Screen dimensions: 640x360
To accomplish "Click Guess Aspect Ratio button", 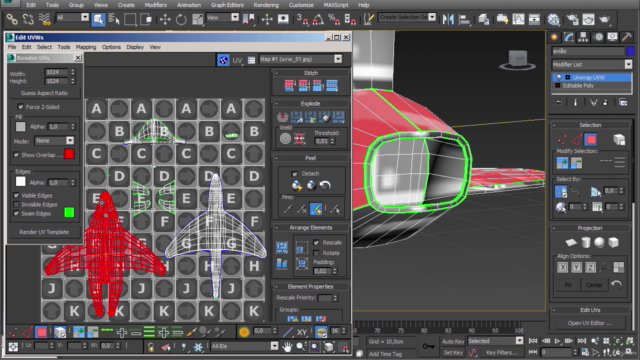I will pos(44,93).
